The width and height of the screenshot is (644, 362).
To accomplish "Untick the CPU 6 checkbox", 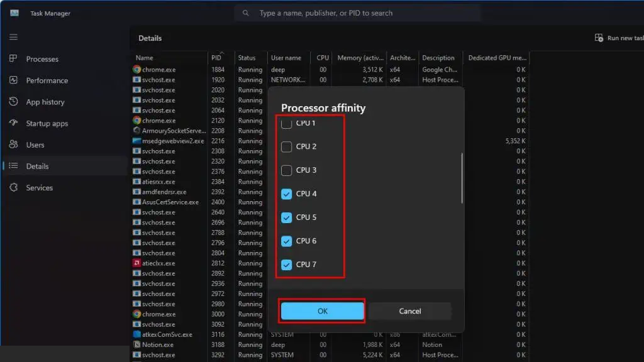I will [x=286, y=241].
